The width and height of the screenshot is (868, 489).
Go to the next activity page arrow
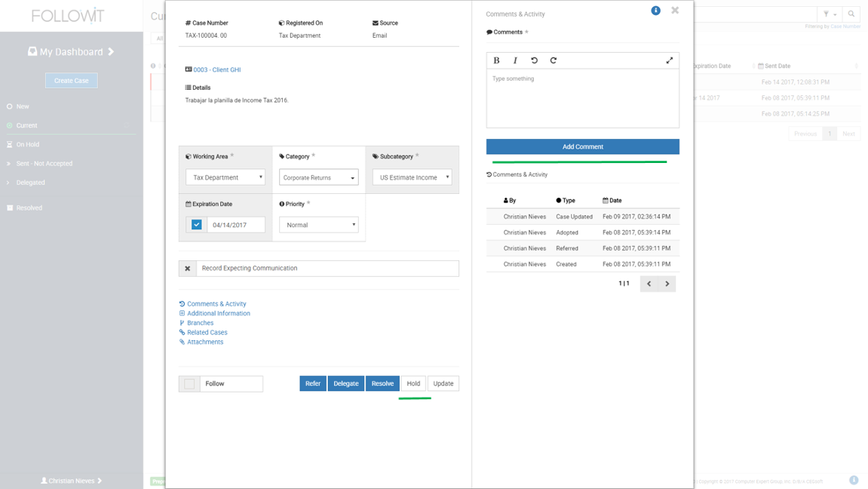tap(667, 284)
